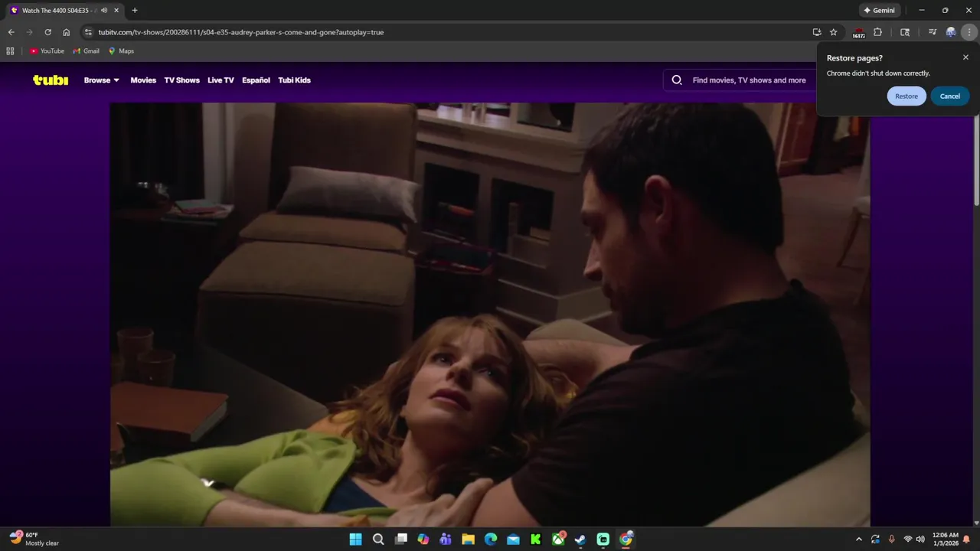Click the Tubi logo

click(51, 80)
